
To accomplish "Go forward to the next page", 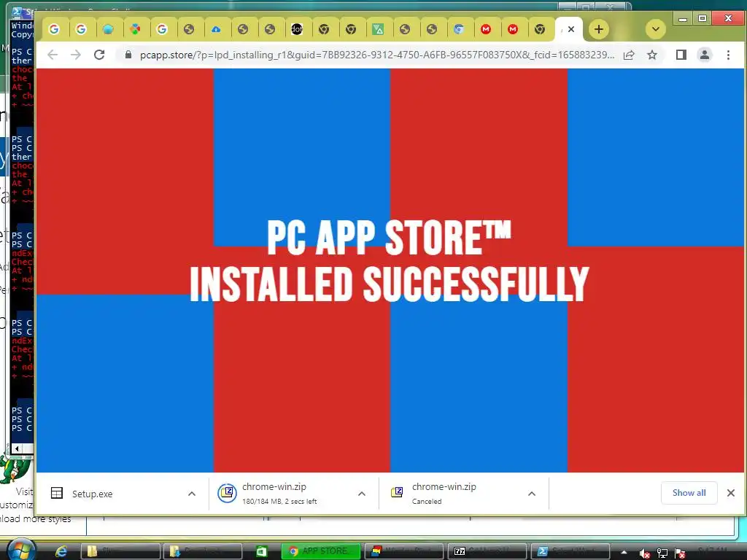I will [x=75, y=55].
